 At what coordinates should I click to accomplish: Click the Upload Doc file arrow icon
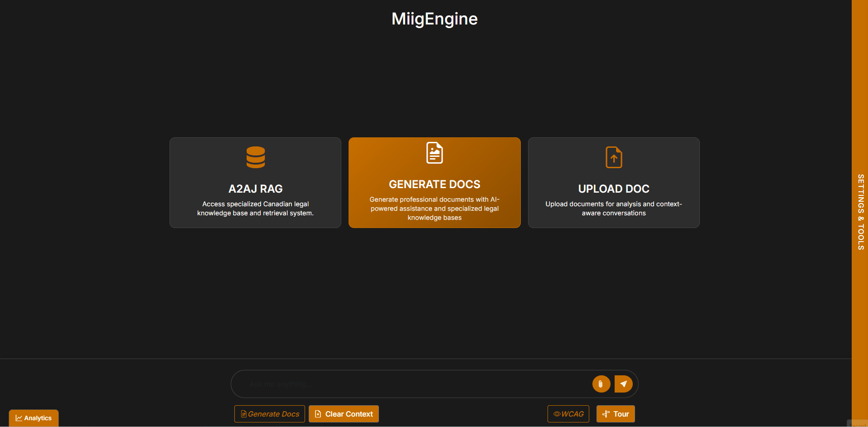pyautogui.click(x=614, y=157)
